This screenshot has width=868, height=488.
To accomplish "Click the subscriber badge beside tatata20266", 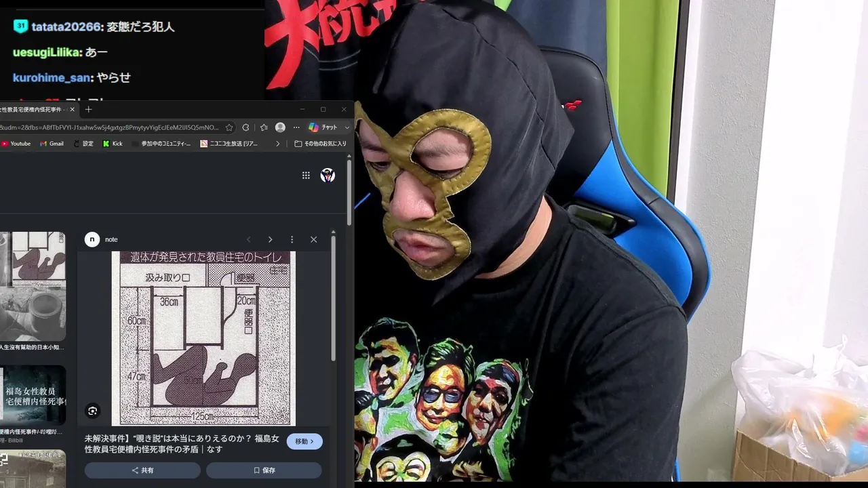I will pyautogui.click(x=20, y=26).
